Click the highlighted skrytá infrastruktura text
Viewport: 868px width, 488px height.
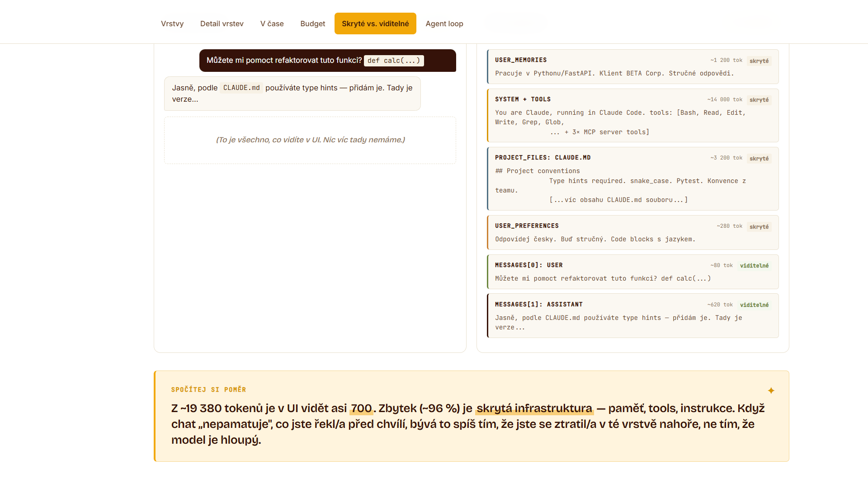click(534, 408)
